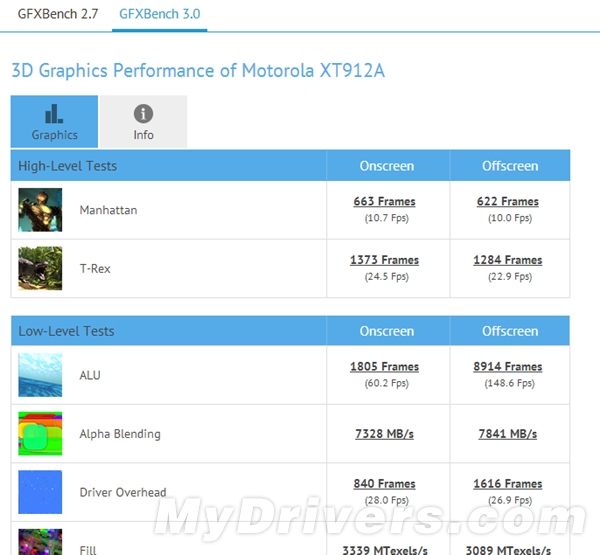Click the T-Rex test thumbnail

[40, 268]
